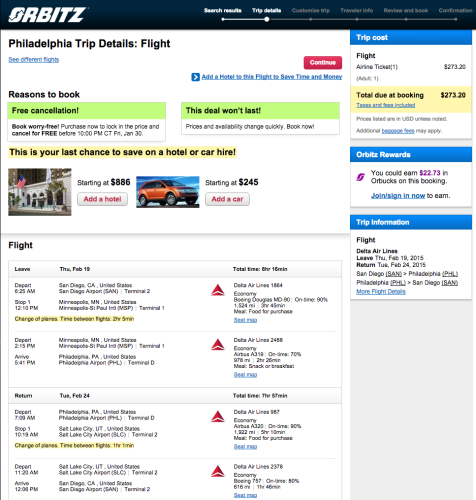Viewport: 476px width, 500px height.
Task: Click the Orbitz logo
Action: pyautogui.click(x=48, y=15)
